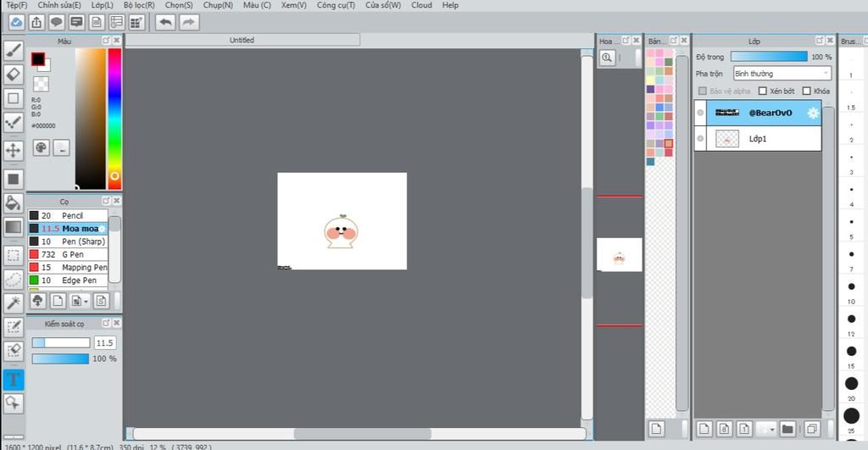Click the brush size slider in Kiểm soát cọ
Screen dimensions: 868x450
pos(60,342)
